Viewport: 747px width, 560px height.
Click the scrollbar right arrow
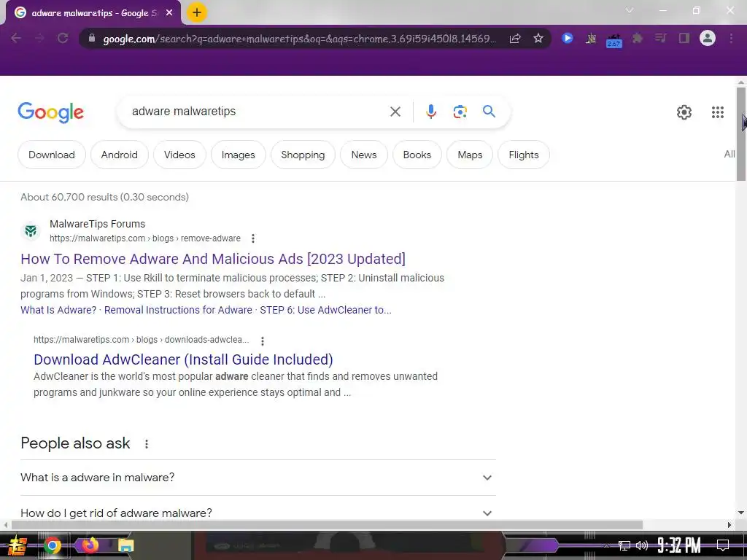729,525
